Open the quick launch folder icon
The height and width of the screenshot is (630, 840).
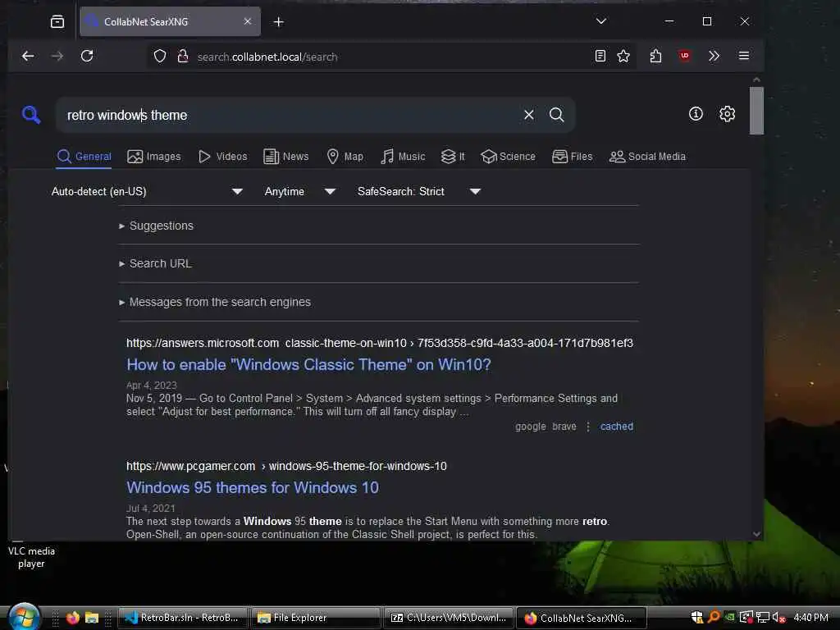[x=92, y=618]
